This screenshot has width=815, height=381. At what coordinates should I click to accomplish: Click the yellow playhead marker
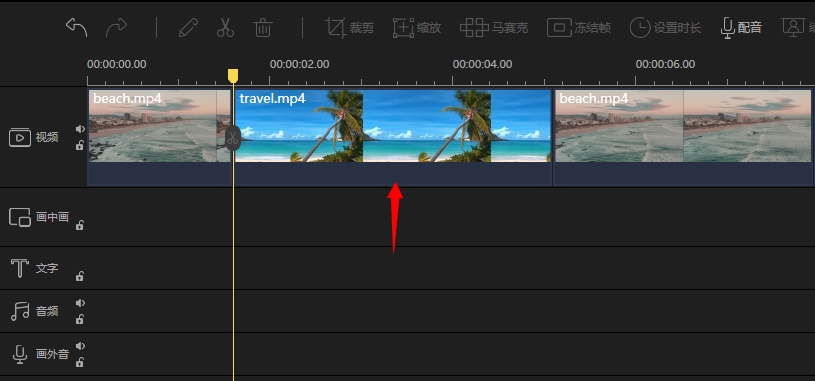pyautogui.click(x=233, y=76)
